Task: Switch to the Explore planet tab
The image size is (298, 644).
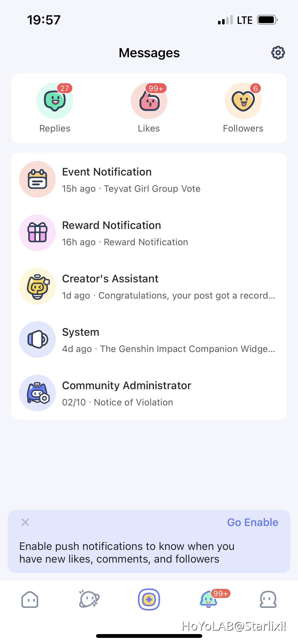Action: (x=89, y=599)
